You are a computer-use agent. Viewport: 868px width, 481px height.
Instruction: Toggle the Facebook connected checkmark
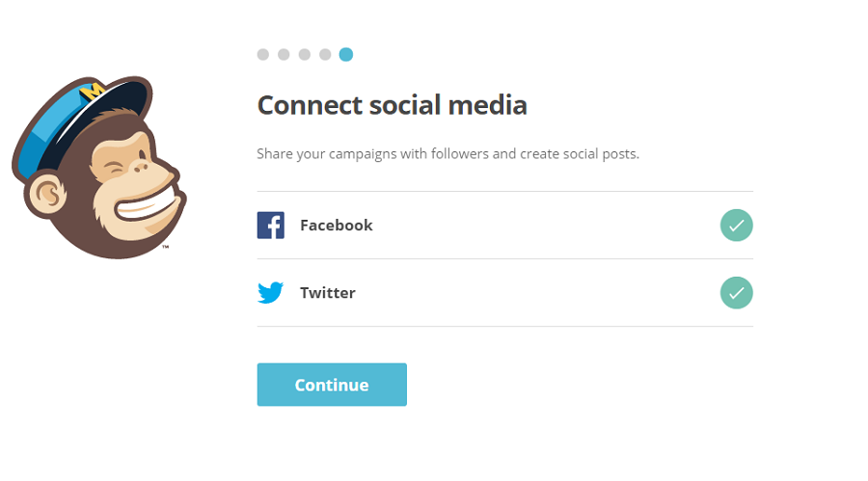coord(736,226)
